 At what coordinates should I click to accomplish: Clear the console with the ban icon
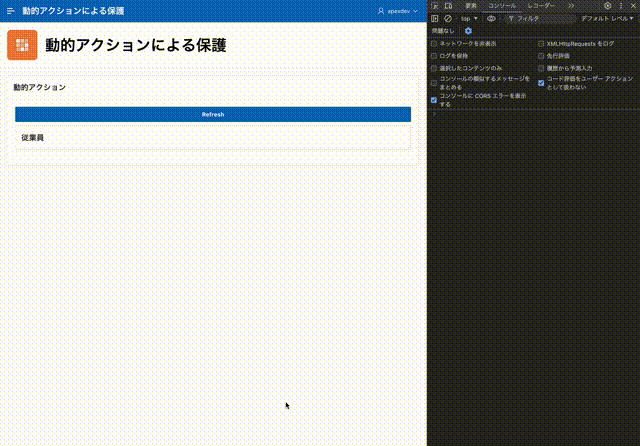click(x=448, y=18)
